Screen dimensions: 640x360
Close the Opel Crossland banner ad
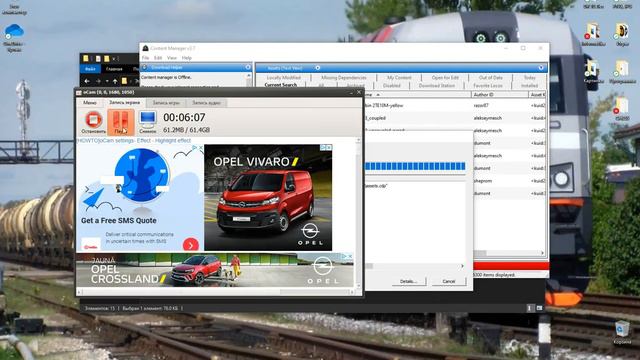click(350, 256)
